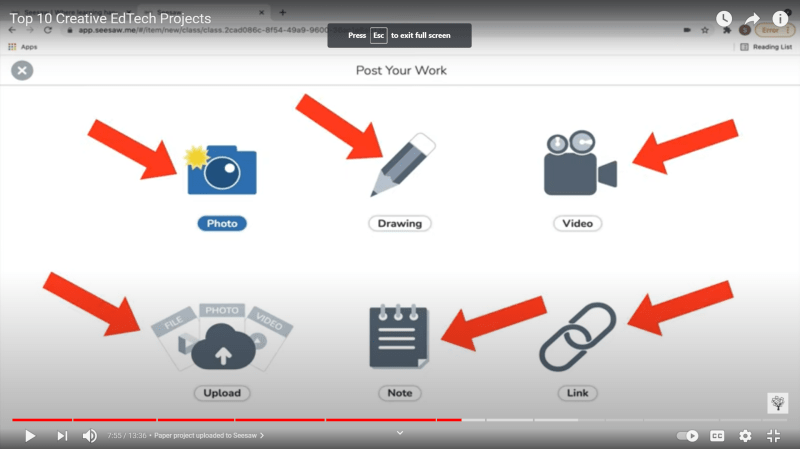Viewport: 800px width, 449px height.
Task: Select the Link chain icon
Action: 577,337
